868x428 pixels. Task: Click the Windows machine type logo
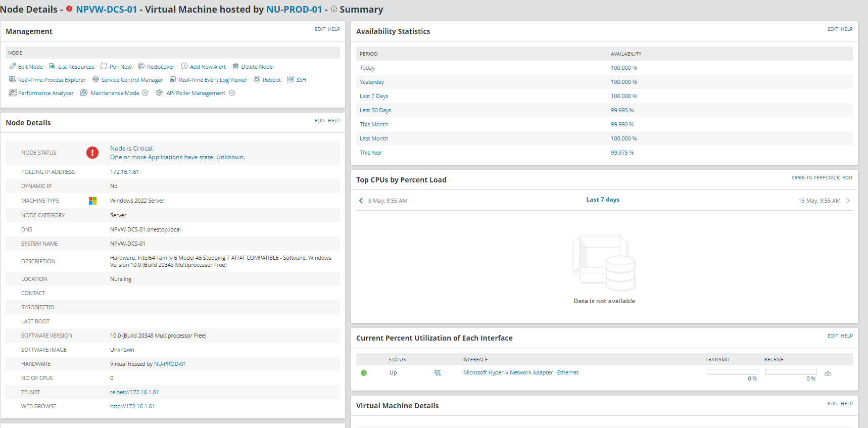click(92, 201)
